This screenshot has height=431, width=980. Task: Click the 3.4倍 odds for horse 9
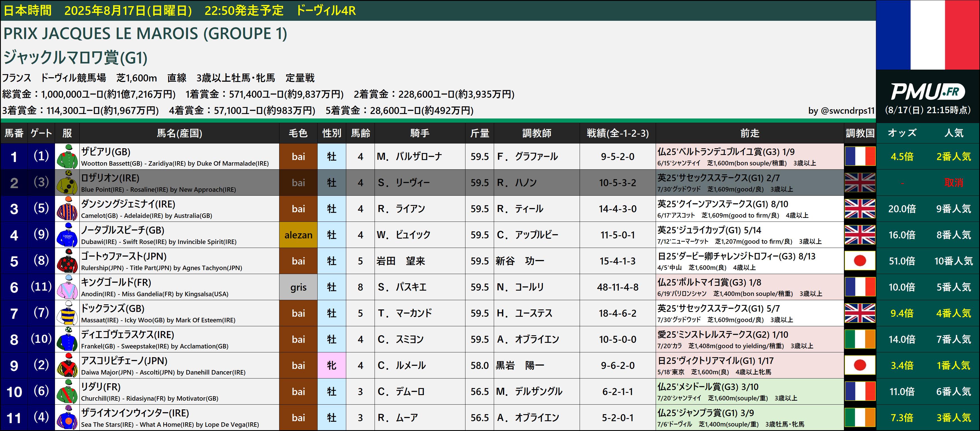point(902,366)
